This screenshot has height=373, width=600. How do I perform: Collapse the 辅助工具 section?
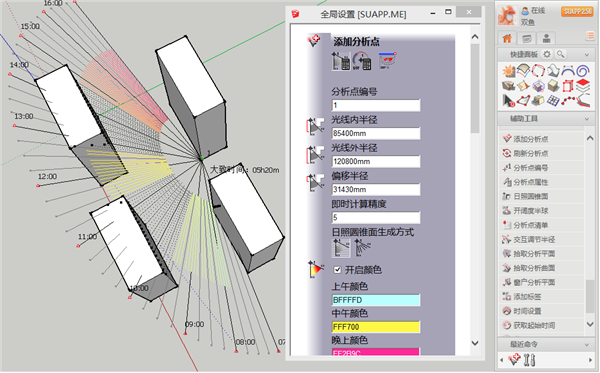tap(586, 119)
